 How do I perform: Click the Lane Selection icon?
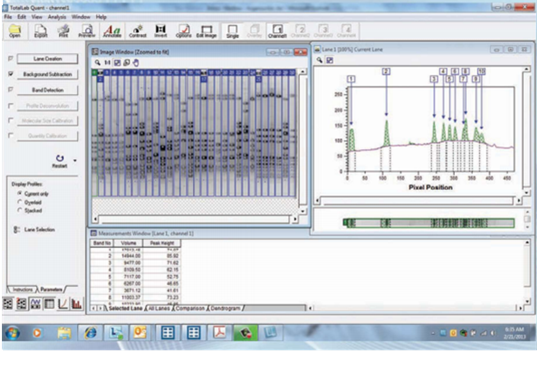(16, 230)
